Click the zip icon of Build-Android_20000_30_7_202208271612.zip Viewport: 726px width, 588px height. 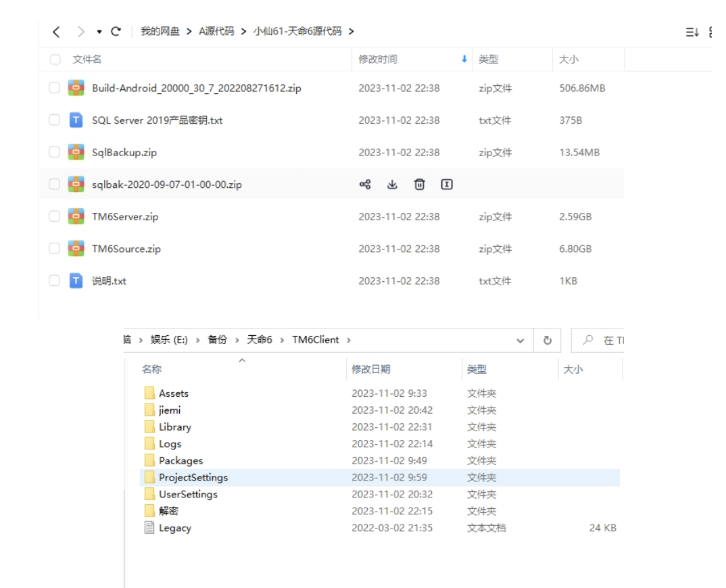[76, 88]
